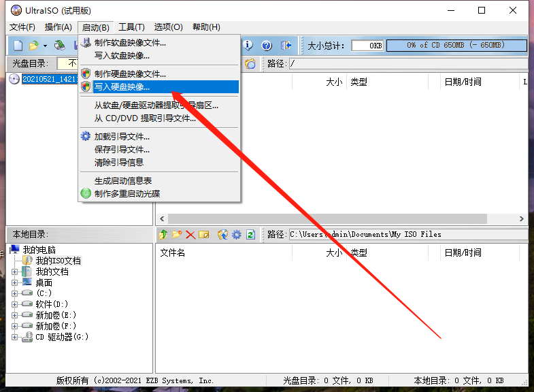Click the blue info toolbar icon

click(x=248, y=46)
